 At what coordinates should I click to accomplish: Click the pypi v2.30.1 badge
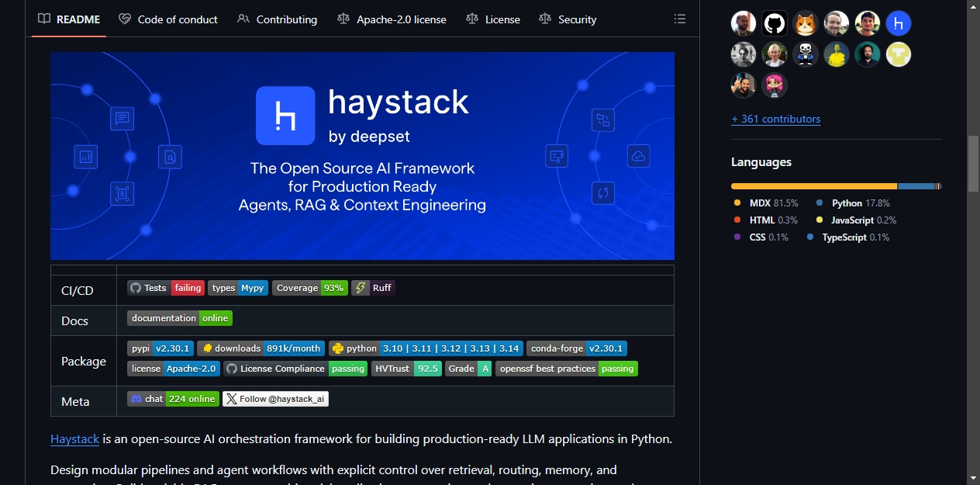click(x=160, y=348)
